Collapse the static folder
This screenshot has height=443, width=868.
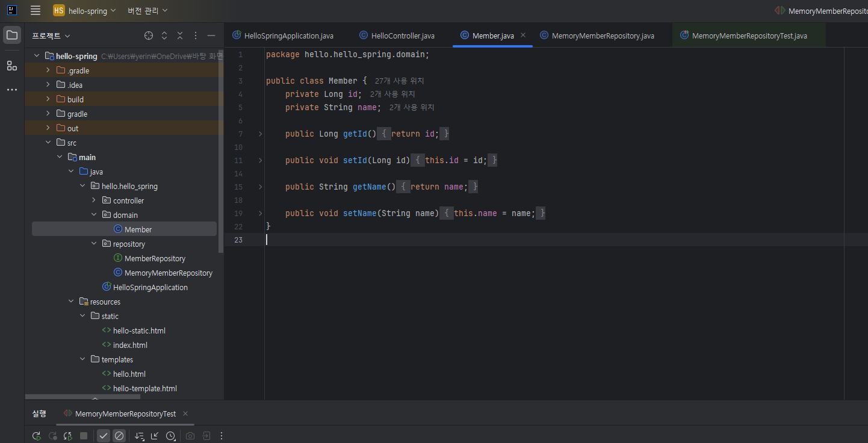[82, 316]
